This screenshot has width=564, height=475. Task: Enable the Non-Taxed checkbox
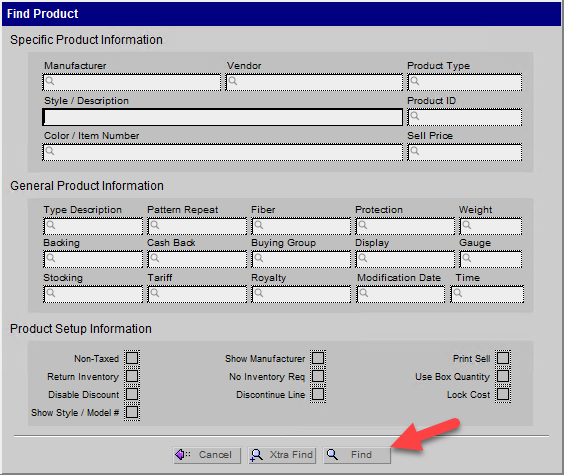(132, 358)
